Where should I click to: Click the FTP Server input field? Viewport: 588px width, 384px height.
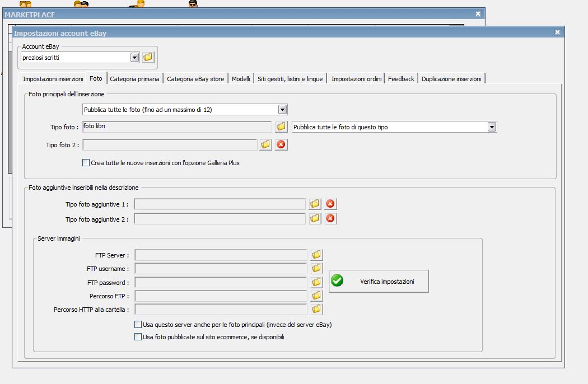pyautogui.click(x=221, y=255)
